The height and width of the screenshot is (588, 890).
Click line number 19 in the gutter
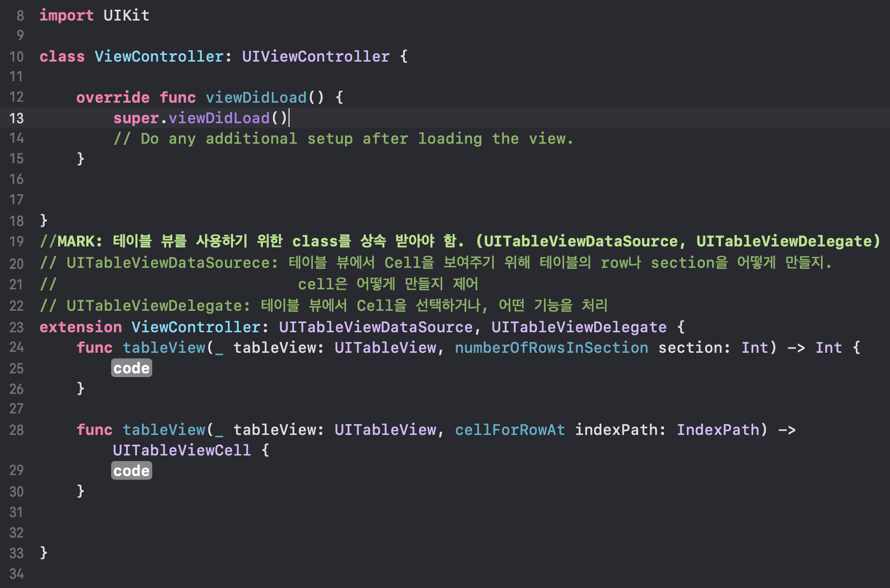pyautogui.click(x=16, y=241)
